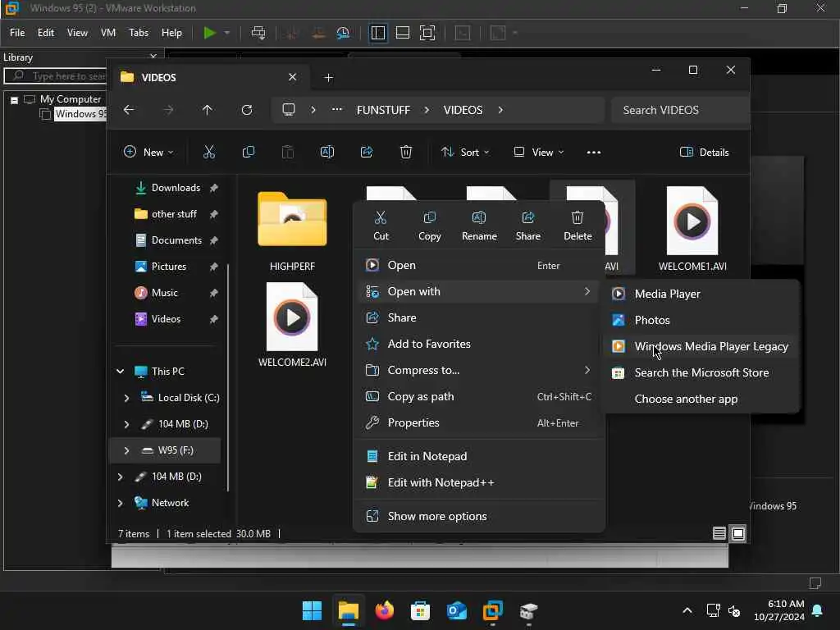The image size is (840, 630).
Task: Click VMware snapshot manager clock icon
Action: tap(344, 33)
